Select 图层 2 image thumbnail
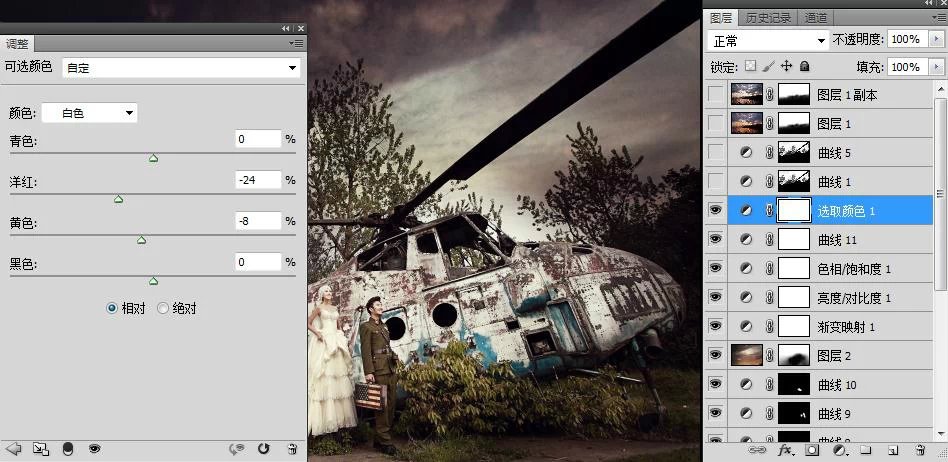Screen dimensions: 948x462 (x=747, y=356)
